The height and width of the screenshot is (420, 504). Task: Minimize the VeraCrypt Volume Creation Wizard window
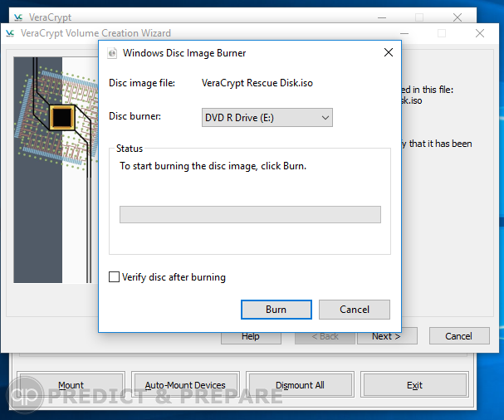404,33
